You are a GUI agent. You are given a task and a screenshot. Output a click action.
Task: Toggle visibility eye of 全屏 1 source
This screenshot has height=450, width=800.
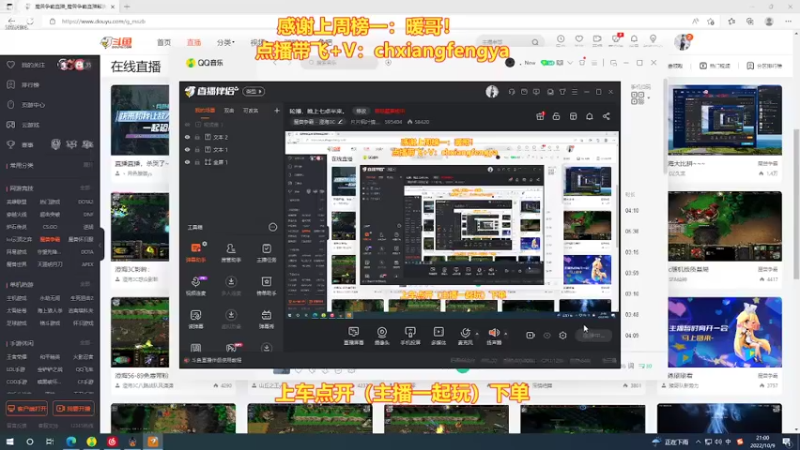(x=187, y=162)
